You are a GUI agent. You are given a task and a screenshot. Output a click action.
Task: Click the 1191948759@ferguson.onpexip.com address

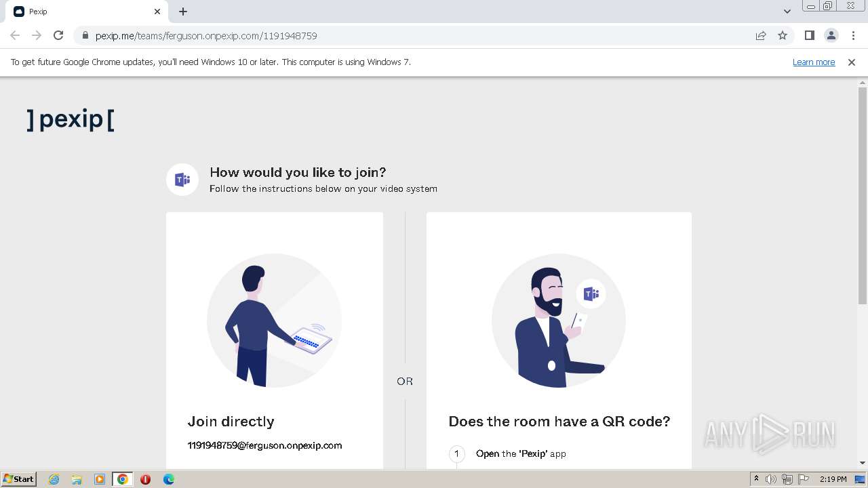click(x=264, y=445)
